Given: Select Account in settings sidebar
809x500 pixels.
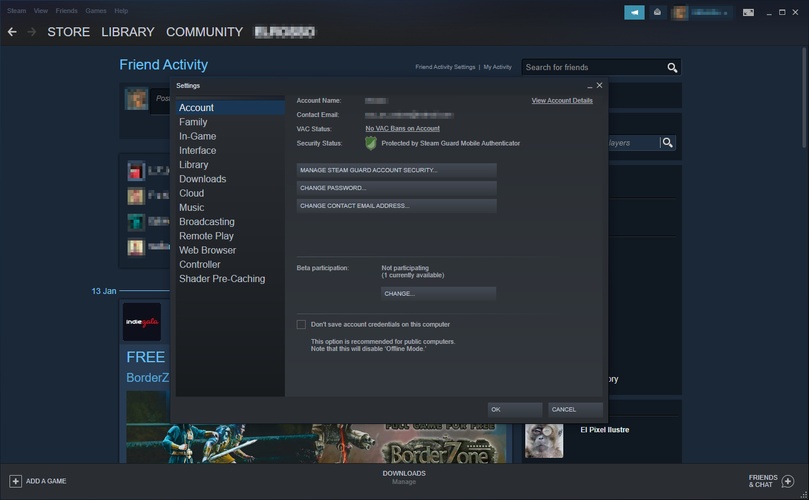Looking at the screenshot, I should [230, 107].
